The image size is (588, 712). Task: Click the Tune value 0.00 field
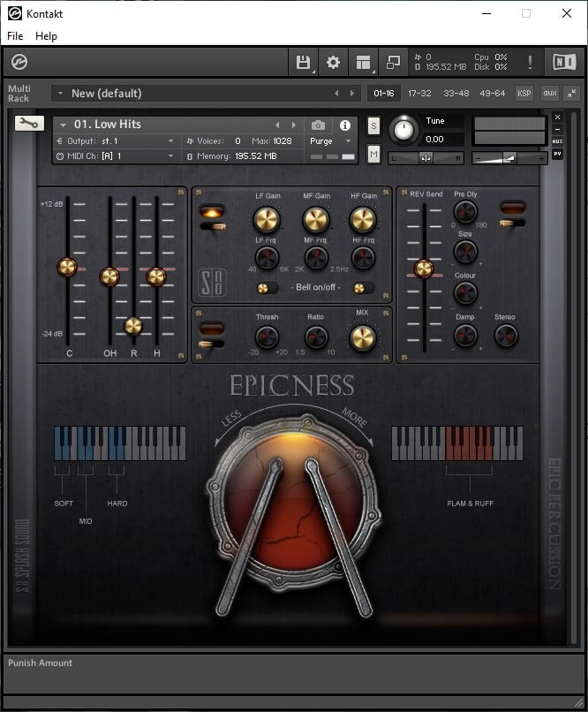(434, 140)
